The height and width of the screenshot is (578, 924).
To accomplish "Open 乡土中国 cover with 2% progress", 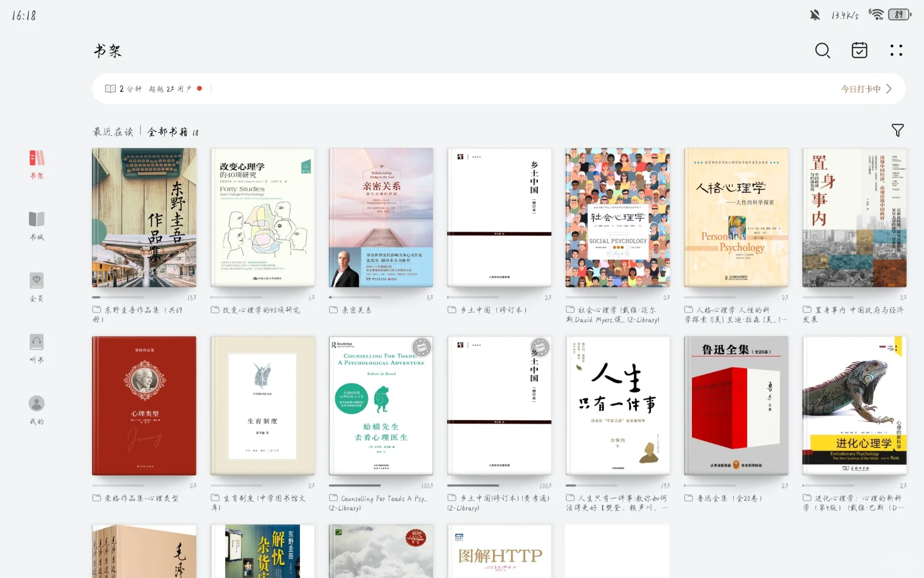I will click(x=499, y=218).
